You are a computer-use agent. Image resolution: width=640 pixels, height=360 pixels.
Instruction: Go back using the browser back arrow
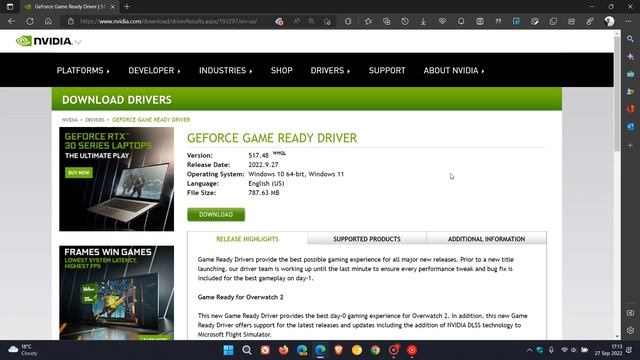coord(11,21)
